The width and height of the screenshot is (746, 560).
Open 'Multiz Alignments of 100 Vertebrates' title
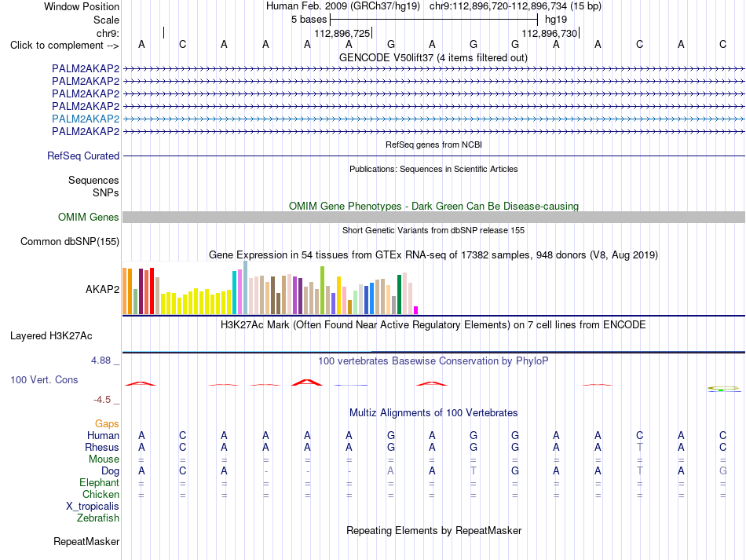tap(433, 413)
